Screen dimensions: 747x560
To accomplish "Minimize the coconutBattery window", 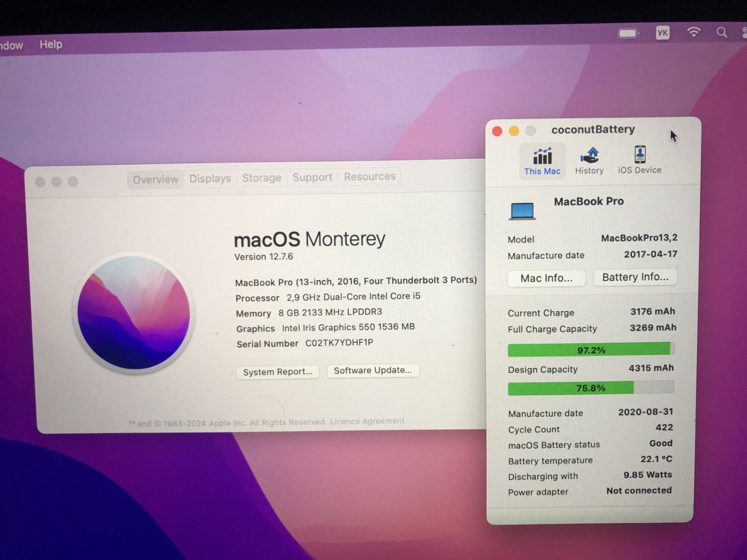I will click(514, 131).
